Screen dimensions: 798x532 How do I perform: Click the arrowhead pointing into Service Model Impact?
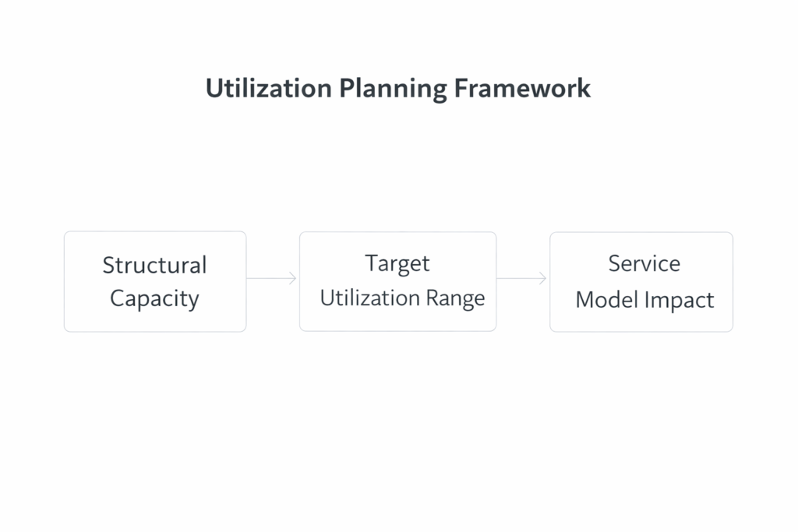[543, 278]
